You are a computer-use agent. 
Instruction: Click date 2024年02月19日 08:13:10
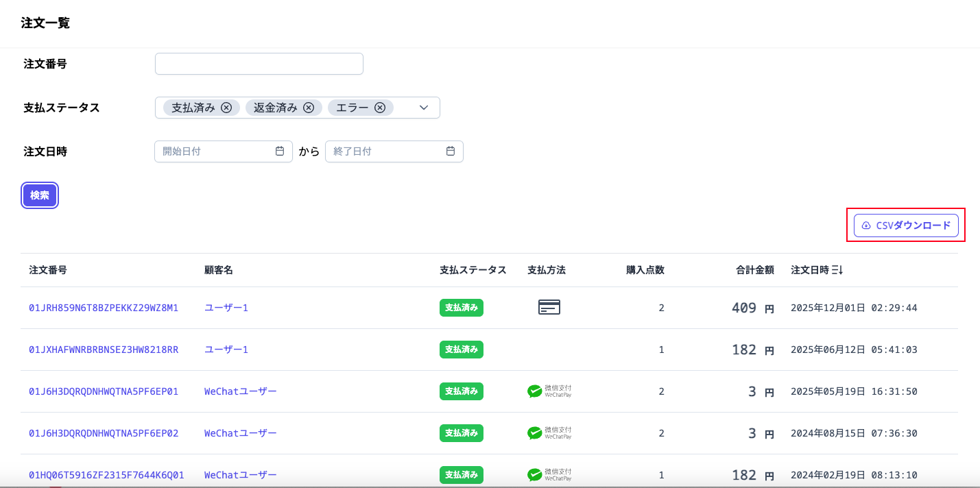click(x=854, y=475)
